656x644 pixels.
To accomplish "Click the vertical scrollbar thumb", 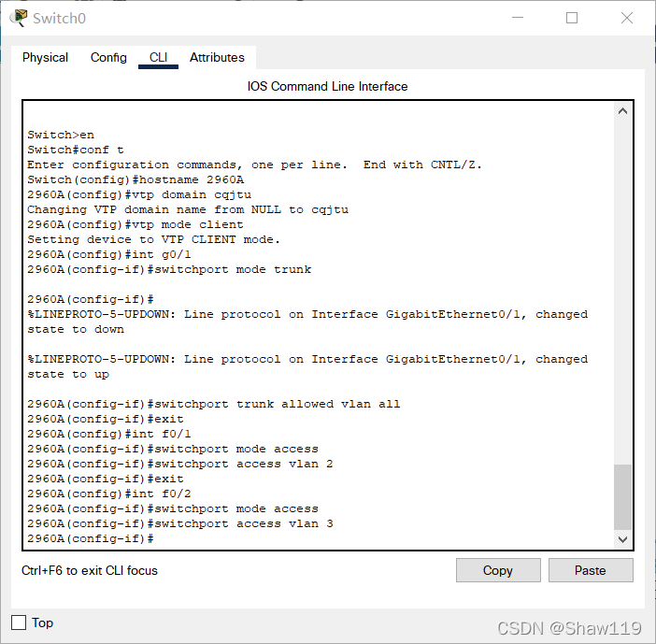I will (622, 496).
